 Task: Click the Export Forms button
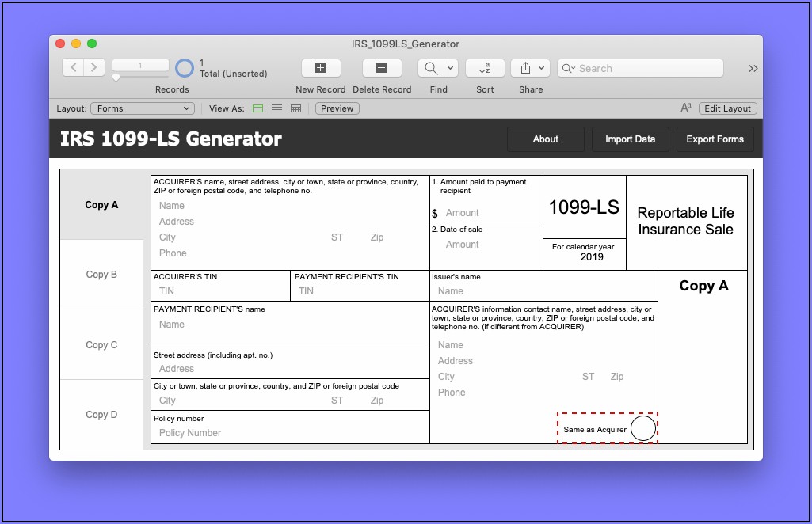715,139
